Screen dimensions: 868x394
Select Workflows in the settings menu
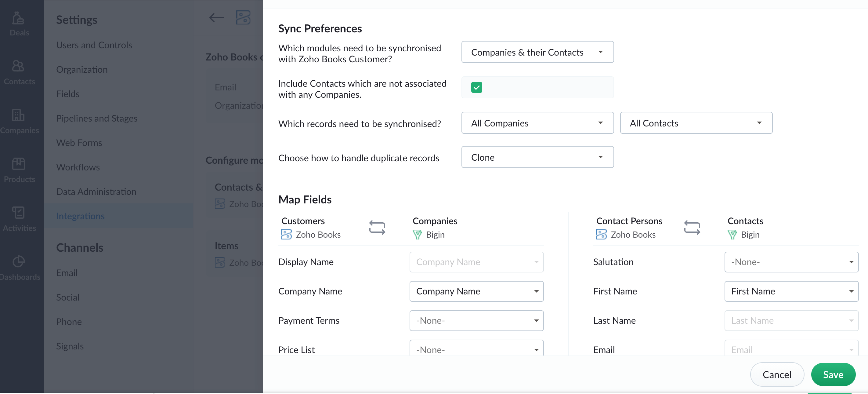coord(78,167)
